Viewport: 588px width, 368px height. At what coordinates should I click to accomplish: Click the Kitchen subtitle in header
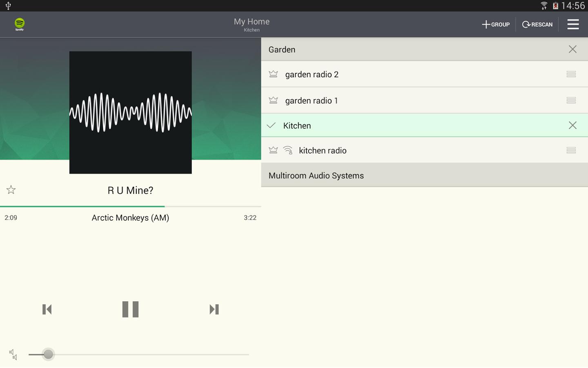point(252,30)
